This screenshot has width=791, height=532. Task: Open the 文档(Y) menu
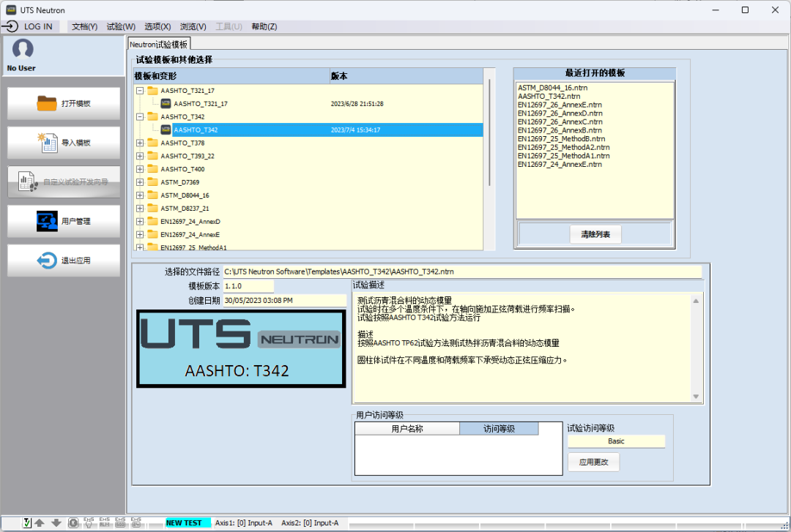84,26
